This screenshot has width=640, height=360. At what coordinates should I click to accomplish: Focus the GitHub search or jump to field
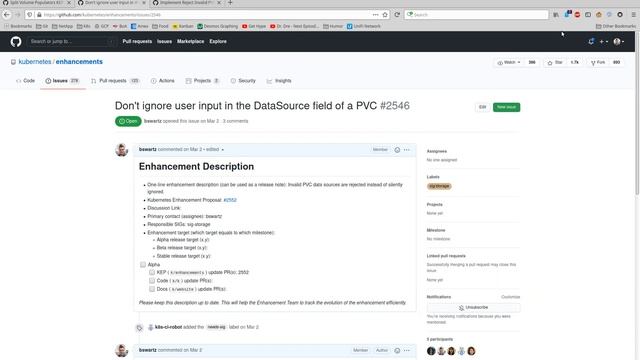(x=71, y=41)
